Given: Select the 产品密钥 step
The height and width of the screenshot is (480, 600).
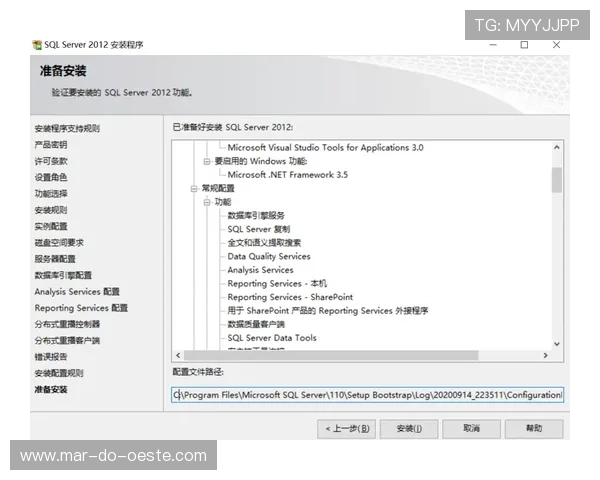Looking at the screenshot, I should point(51,145).
